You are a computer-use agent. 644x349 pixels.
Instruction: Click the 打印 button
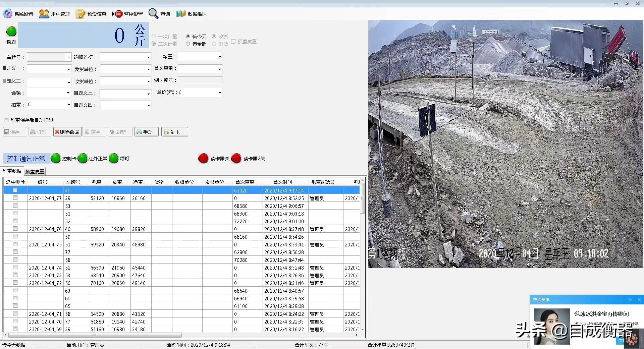(x=40, y=132)
